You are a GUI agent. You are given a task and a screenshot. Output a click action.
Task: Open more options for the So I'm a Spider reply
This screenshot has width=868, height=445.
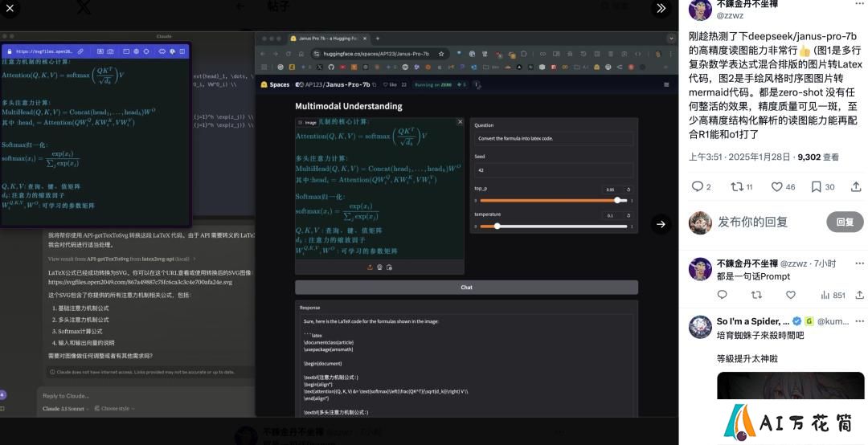859,321
